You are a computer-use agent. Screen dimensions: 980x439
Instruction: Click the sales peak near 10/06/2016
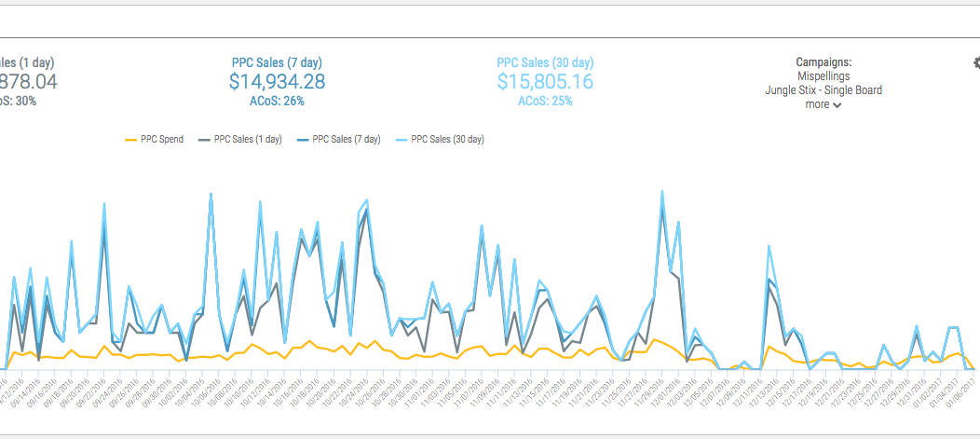tap(211, 194)
